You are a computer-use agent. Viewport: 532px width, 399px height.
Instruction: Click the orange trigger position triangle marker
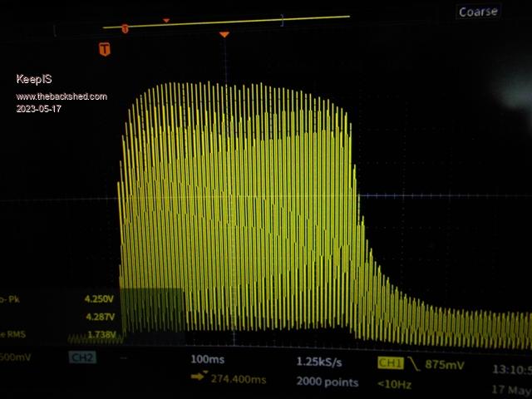tap(224, 34)
